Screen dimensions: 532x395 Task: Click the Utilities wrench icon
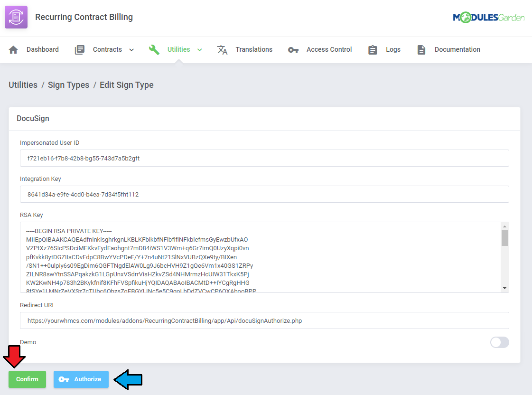[154, 50]
